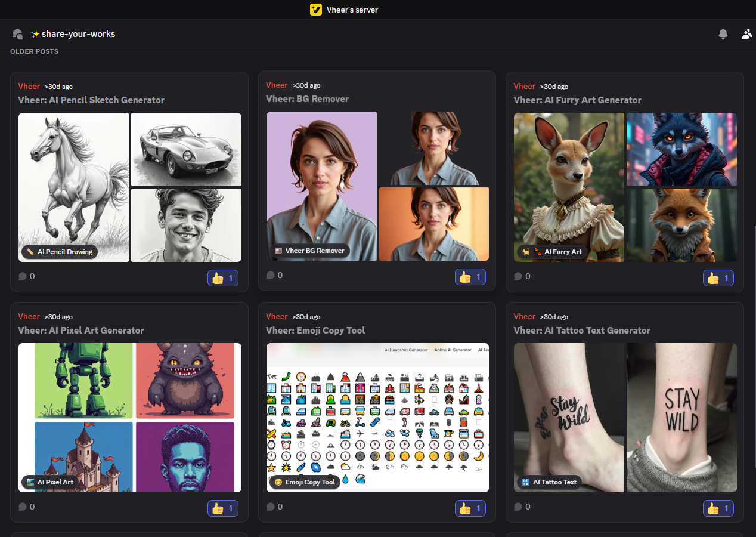View the woman portrait on orange background
756x537 pixels.
click(x=434, y=224)
